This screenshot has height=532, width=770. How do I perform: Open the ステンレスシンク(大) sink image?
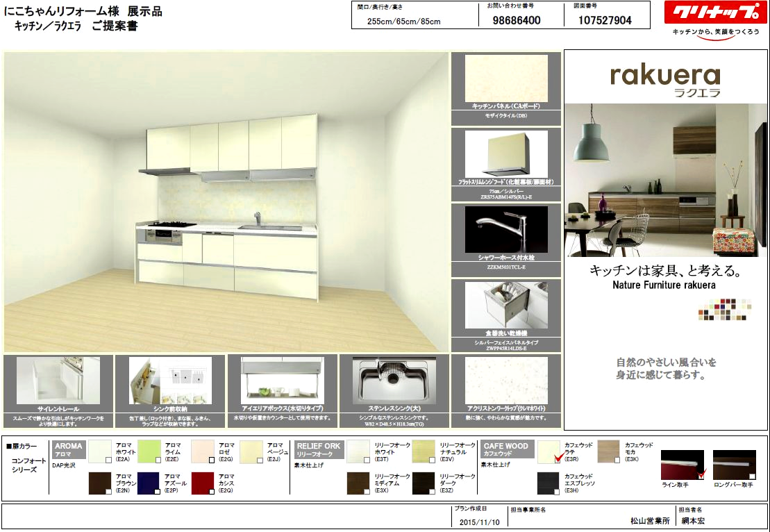click(x=394, y=381)
